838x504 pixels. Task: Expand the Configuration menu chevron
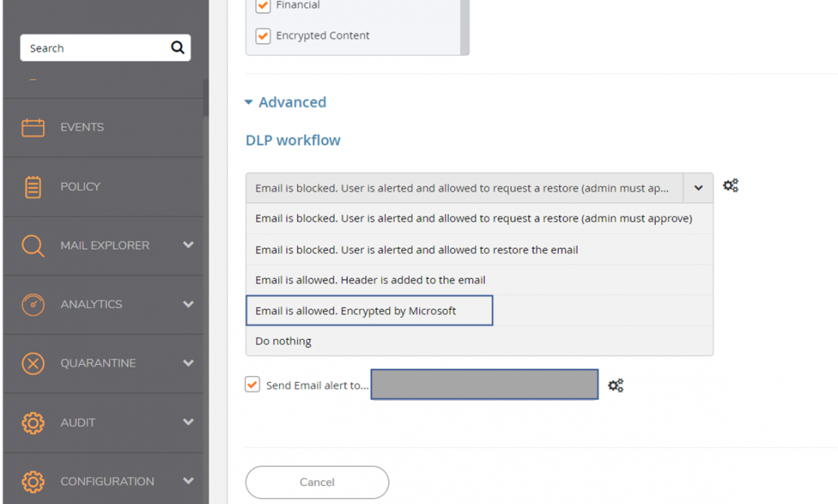(x=189, y=481)
